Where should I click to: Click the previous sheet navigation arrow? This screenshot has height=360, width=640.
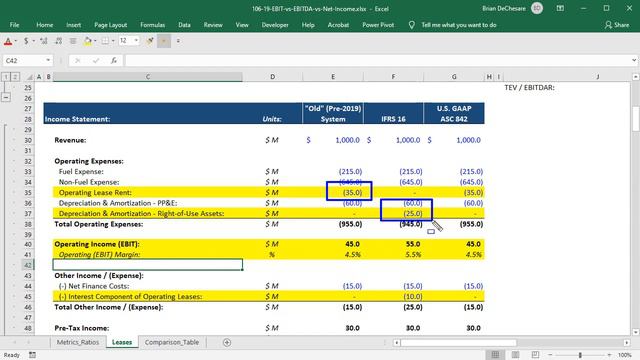pyautogui.click(x=14, y=342)
